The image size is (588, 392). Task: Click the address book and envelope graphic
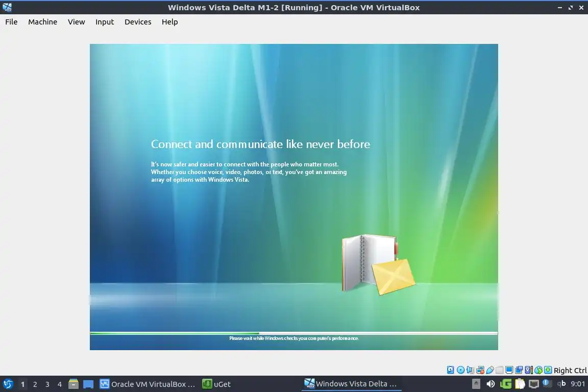coord(378,264)
